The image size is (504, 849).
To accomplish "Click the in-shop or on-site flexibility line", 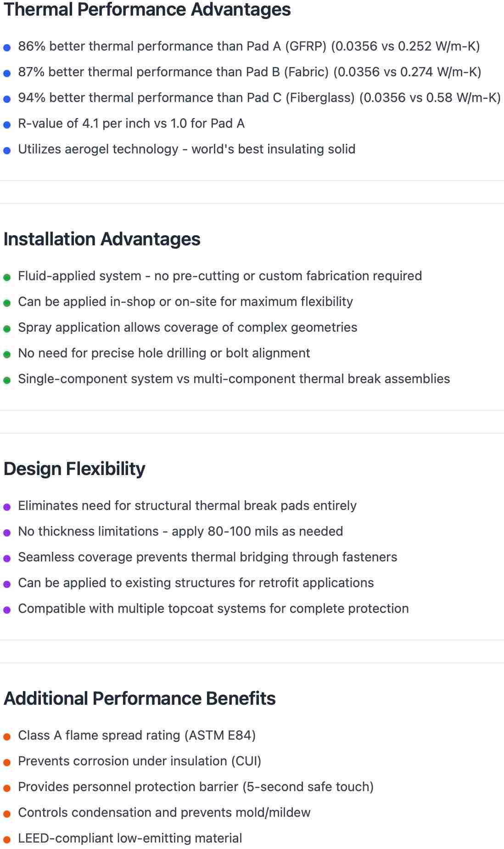I will [x=185, y=302].
